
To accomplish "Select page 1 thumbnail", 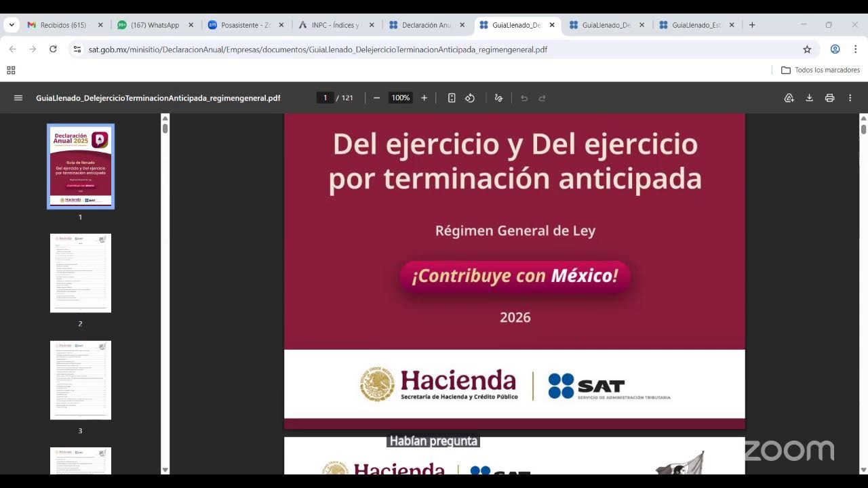I will tap(81, 166).
